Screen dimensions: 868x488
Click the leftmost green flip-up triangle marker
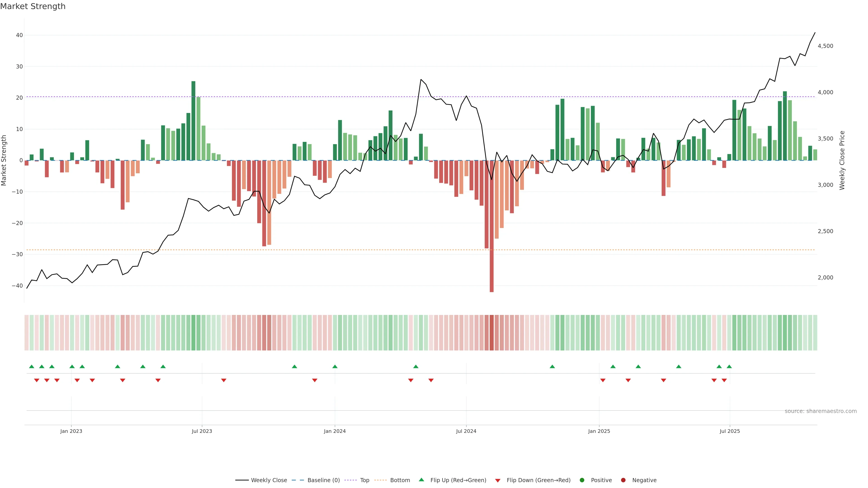click(32, 366)
